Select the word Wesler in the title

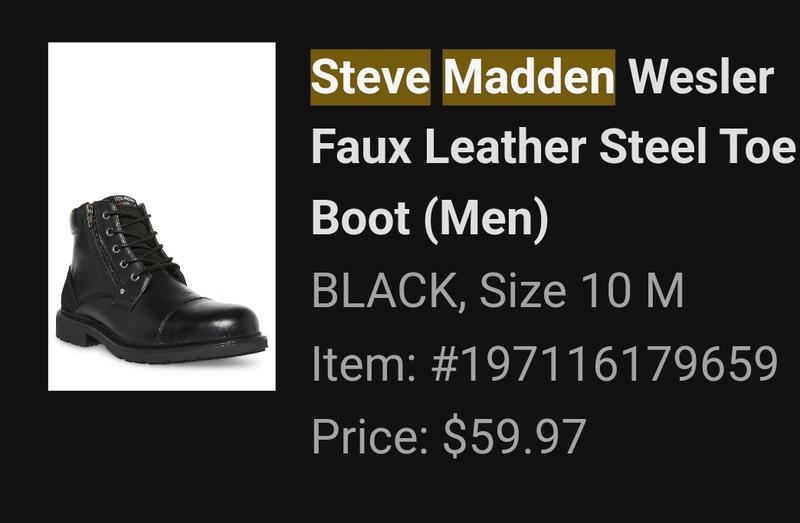coord(701,77)
